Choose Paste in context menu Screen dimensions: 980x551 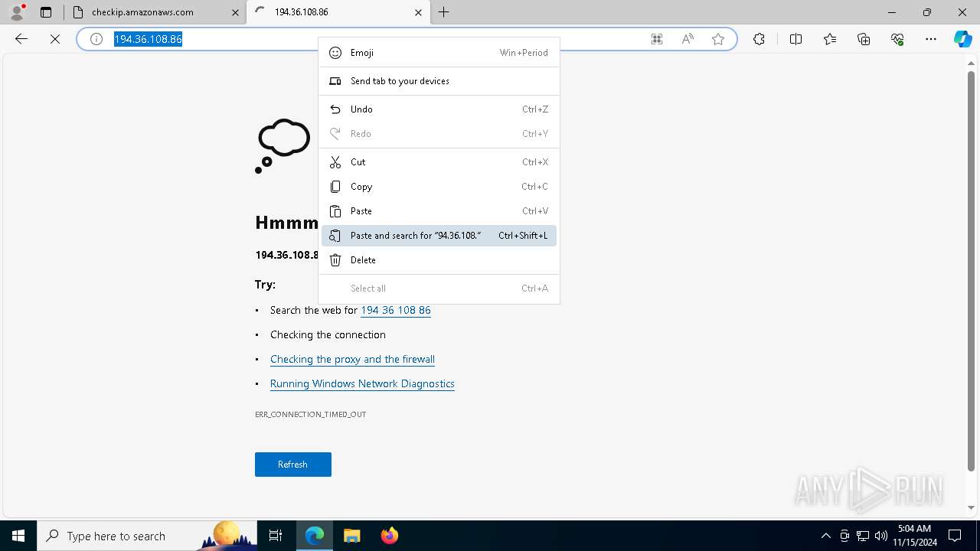pyautogui.click(x=439, y=211)
